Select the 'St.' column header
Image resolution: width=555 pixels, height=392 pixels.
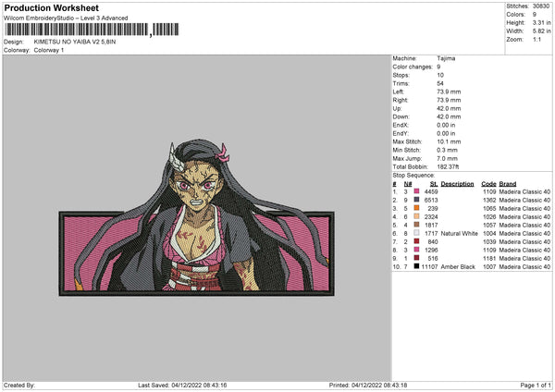(x=434, y=184)
